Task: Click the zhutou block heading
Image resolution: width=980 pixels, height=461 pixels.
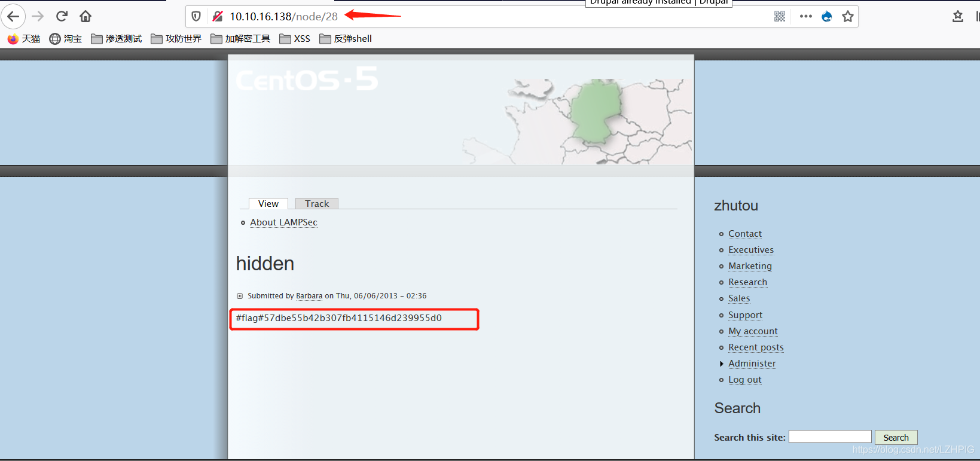Action: [x=736, y=206]
